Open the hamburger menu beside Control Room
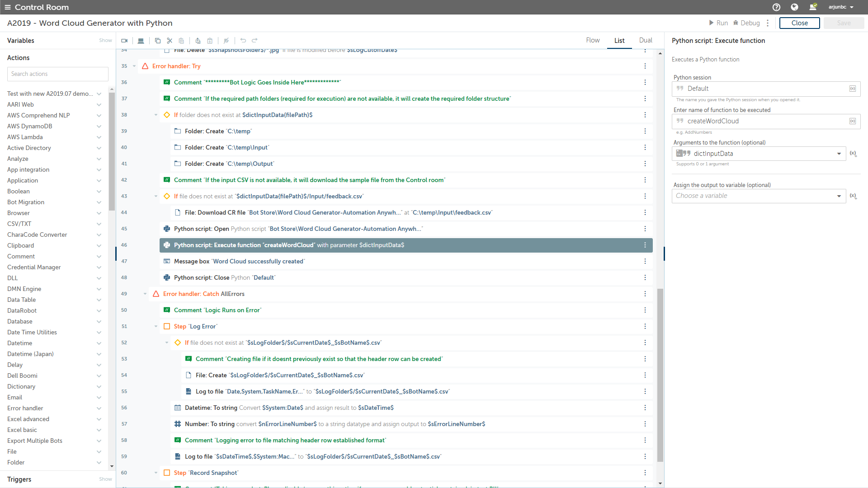This screenshot has height=488, width=868. coord(7,7)
